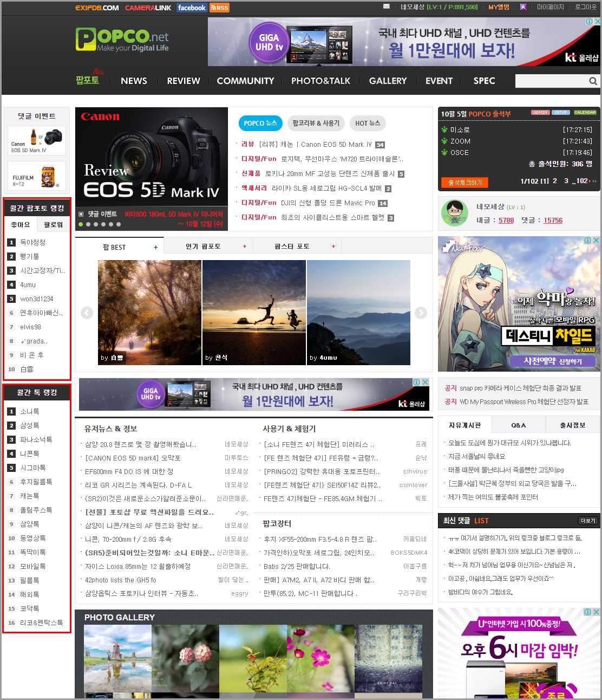Open the REVIEW menu
Viewport: 602px width, 700px height.
point(184,81)
